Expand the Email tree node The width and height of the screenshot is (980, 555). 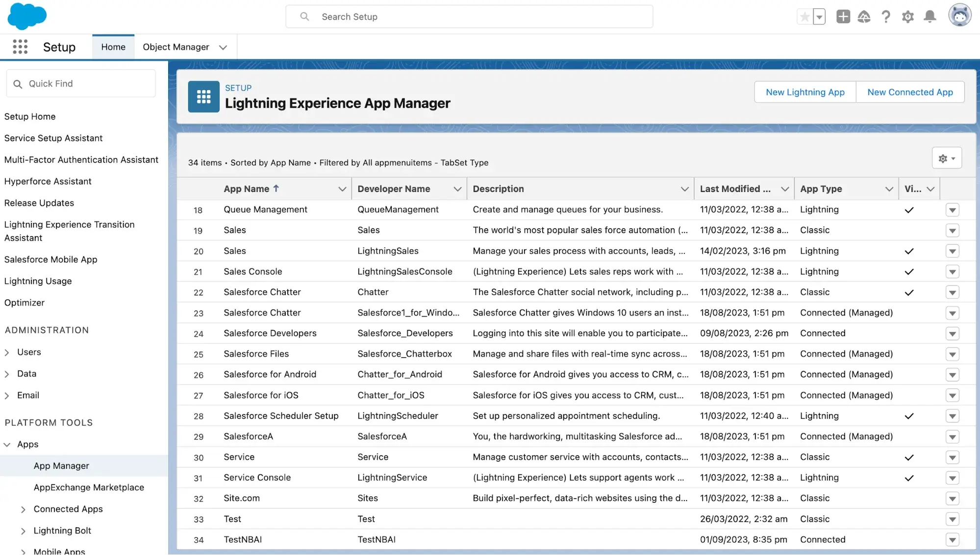tap(7, 396)
